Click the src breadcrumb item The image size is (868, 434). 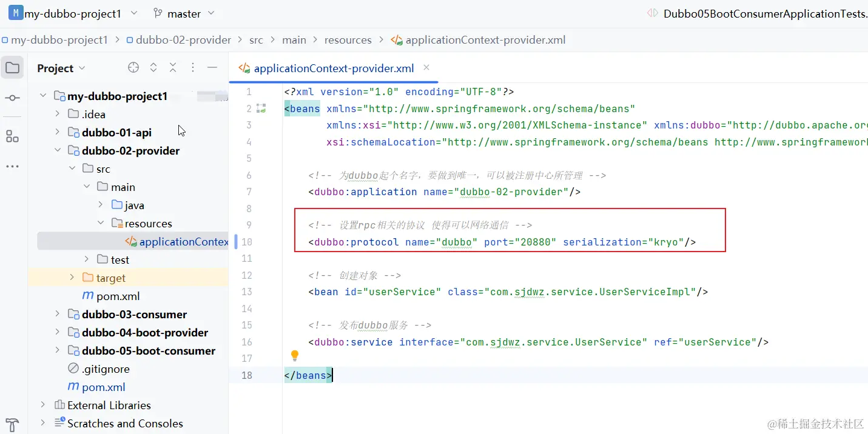tap(256, 40)
